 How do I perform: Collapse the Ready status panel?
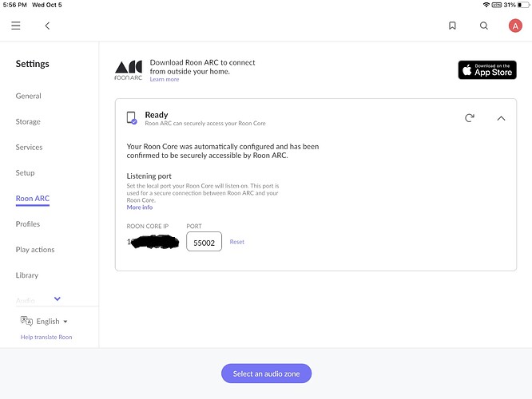click(501, 118)
